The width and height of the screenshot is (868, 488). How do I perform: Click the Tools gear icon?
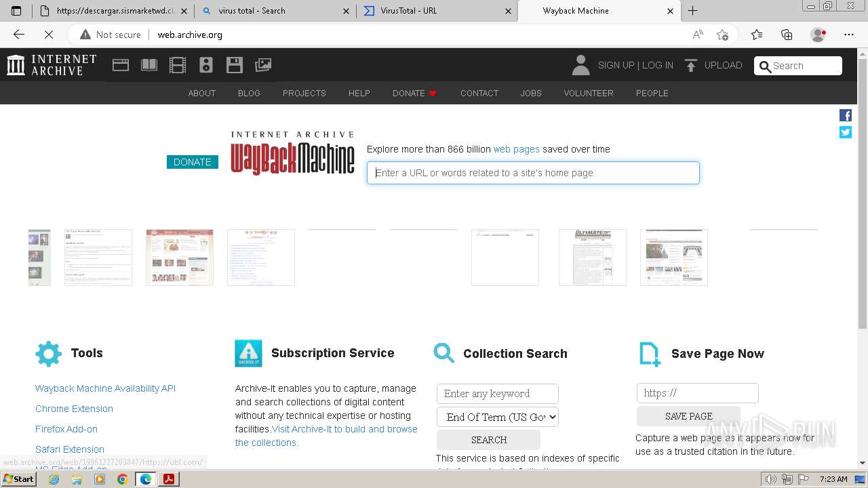48,354
